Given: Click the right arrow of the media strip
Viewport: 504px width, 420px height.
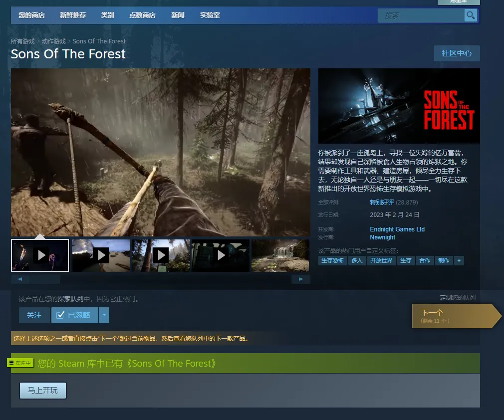Looking at the screenshot, I should pos(301,279).
